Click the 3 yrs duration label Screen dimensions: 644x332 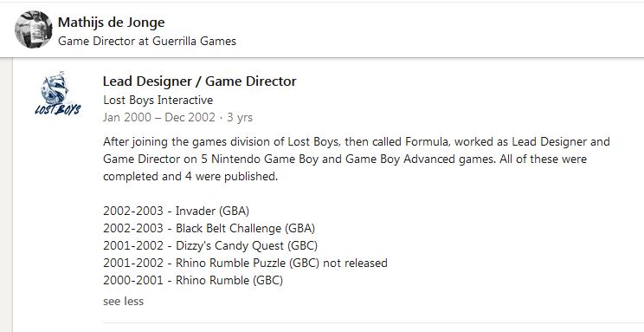point(240,118)
